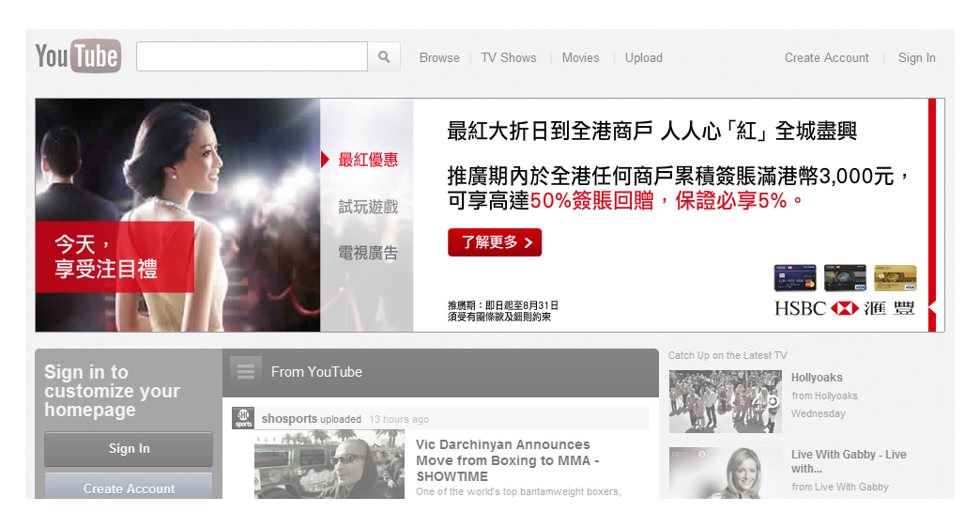The image size is (980, 528).
Task: Click the black HSBC Visa card image
Action: coord(845,278)
